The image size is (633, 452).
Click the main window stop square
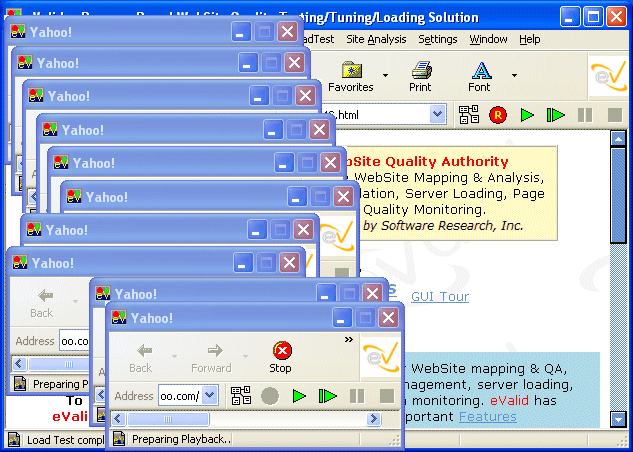[615, 115]
